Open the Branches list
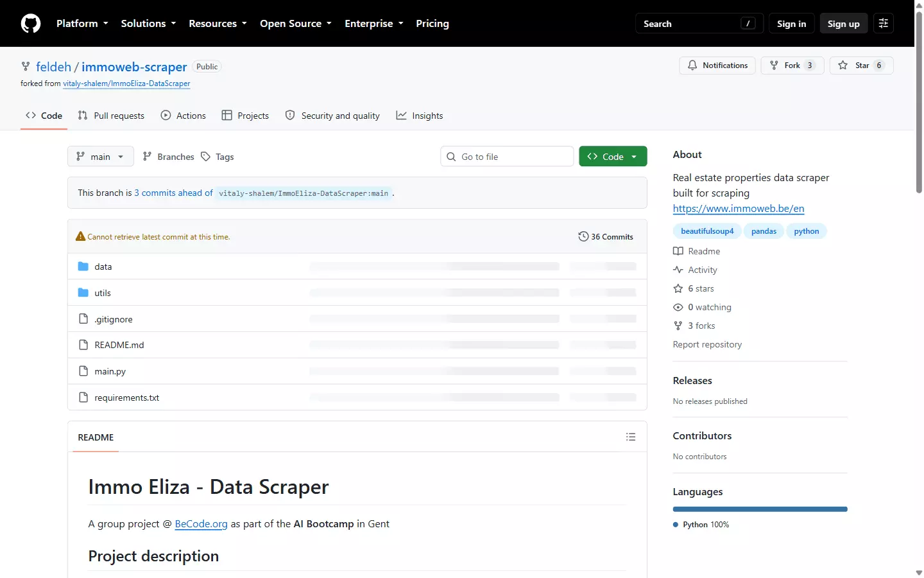The width and height of the screenshot is (924, 578). coord(168,157)
